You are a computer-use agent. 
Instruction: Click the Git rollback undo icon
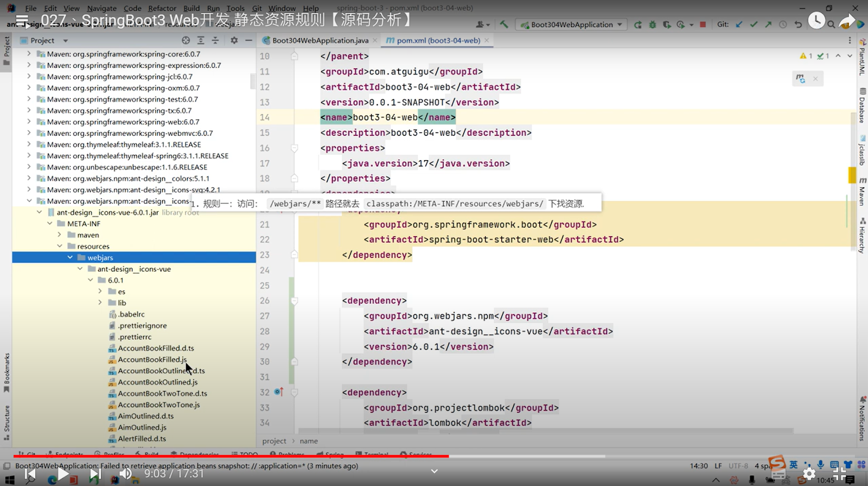click(x=798, y=24)
